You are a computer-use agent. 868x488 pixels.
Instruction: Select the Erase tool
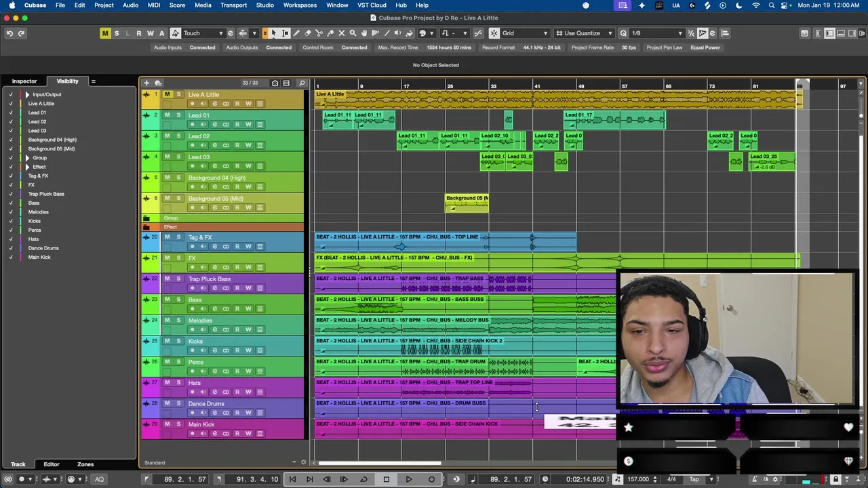(308, 33)
